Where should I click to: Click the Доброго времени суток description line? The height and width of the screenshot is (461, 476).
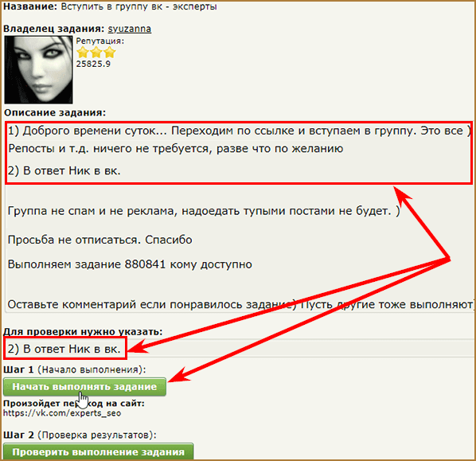(239, 131)
